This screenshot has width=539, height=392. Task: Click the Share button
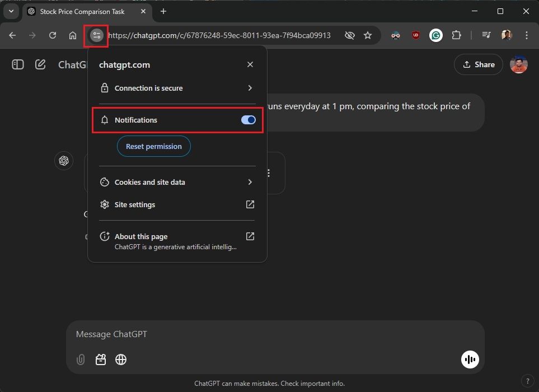pyautogui.click(x=478, y=64)
